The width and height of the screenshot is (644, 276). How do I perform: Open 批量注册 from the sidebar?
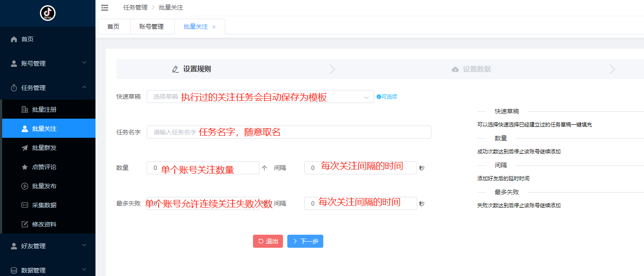[x=44, y=110]
